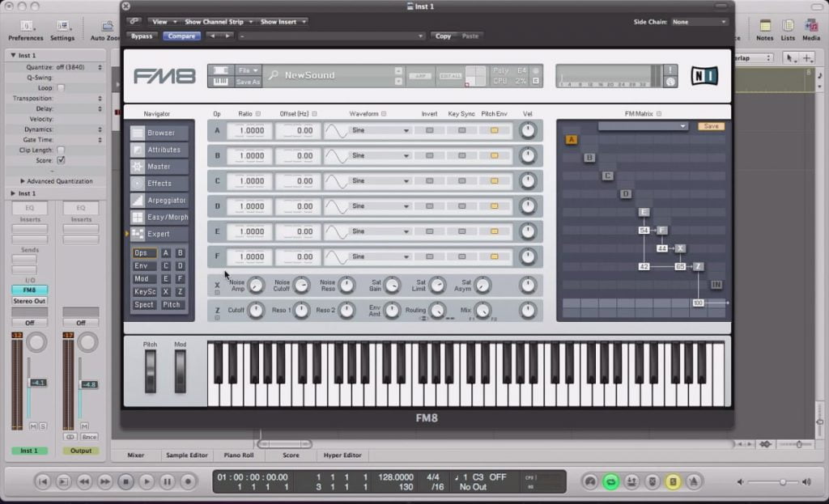Click operator Z in FM Matrix
Screen dimensions: 829x504
pos(698,266)
